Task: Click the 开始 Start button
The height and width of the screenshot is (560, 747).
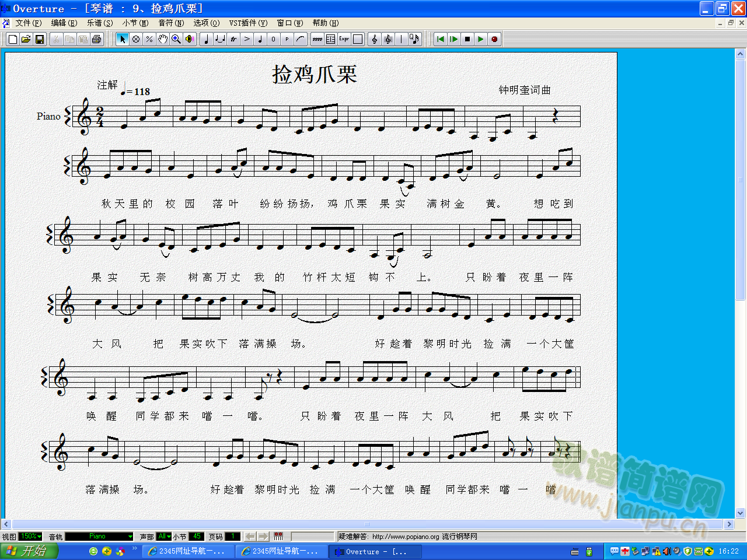Action: click(26, 551)
